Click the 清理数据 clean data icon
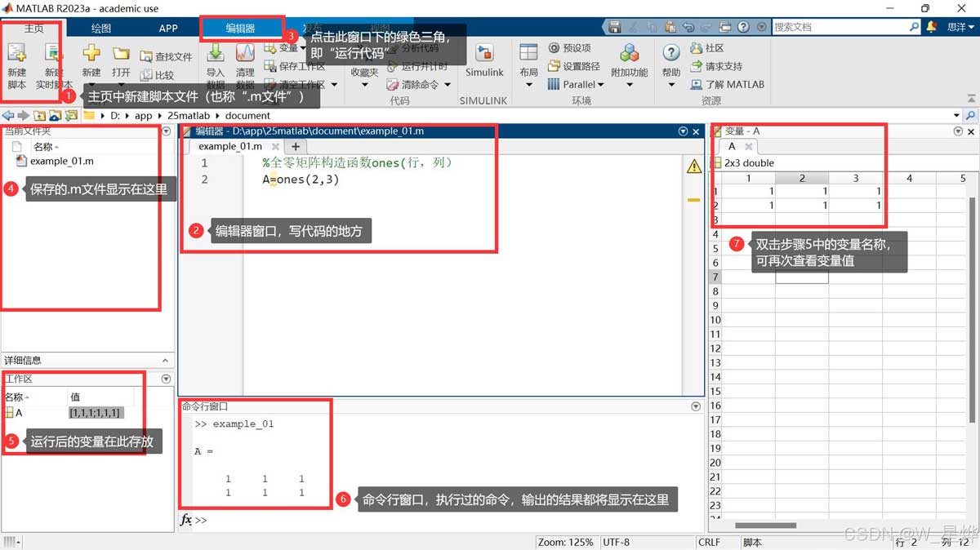The height and width of the screenshot is (550, 980). click(245, 53)
